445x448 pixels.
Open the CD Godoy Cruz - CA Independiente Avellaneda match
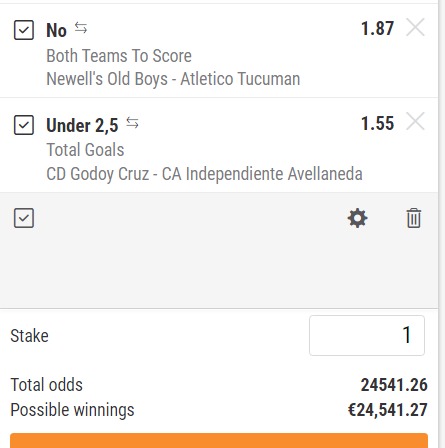coord(204,174)
